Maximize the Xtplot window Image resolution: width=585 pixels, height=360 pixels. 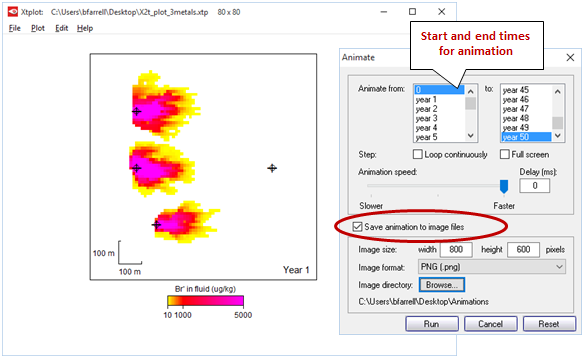tap(412, 12)
